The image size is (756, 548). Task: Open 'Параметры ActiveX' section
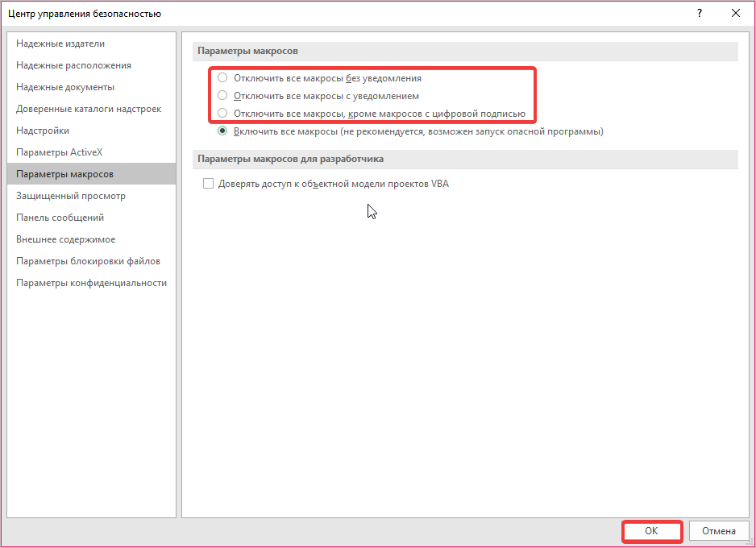[60, 152]
